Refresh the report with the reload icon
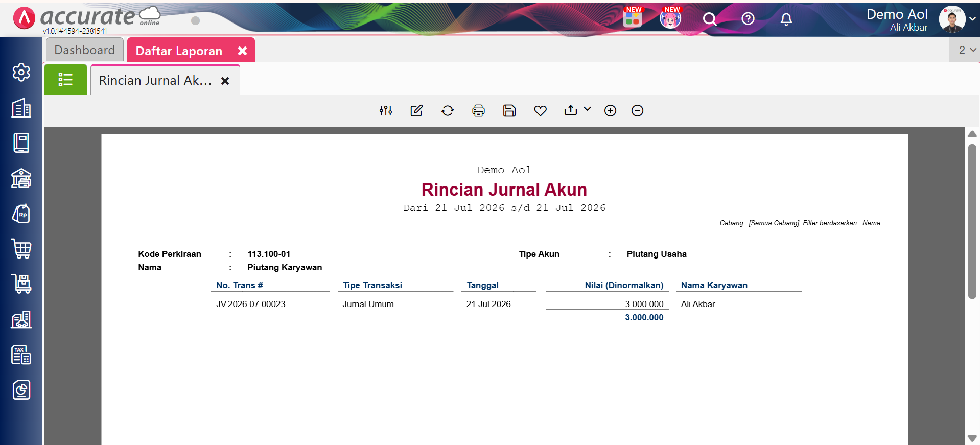Screen dimensions: 980x445 [448, 110]
